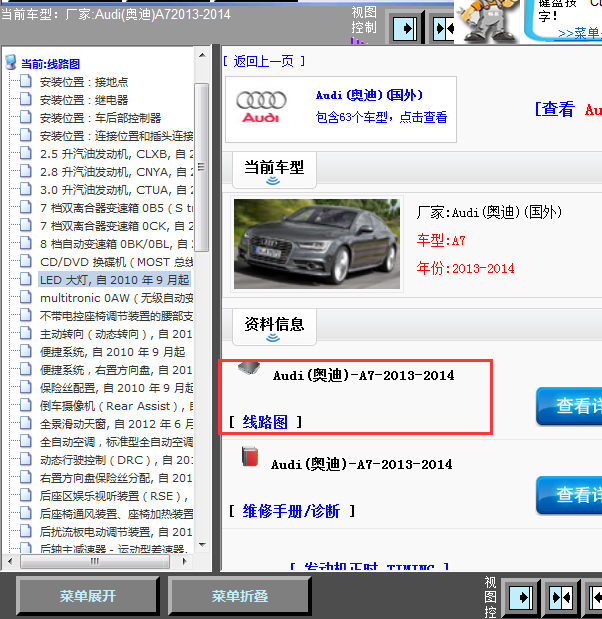Click the Audi A7 car photo
602x619 pixels.
(317, 244)
